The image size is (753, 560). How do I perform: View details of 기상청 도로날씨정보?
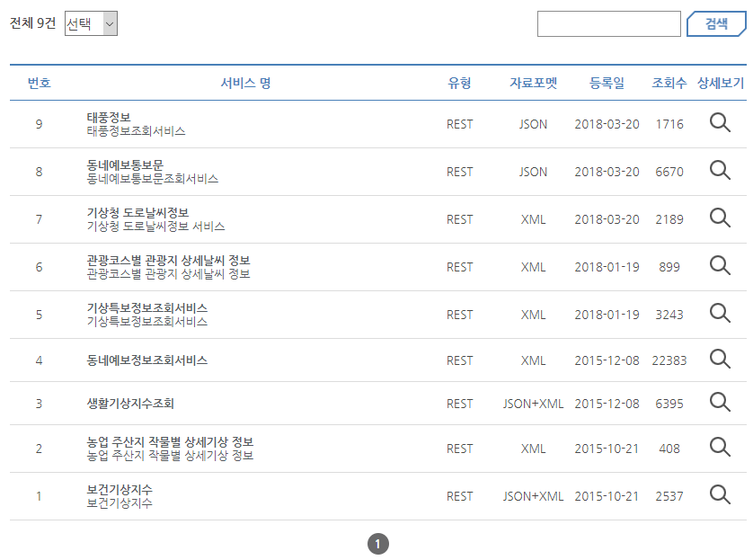point(720,218)
